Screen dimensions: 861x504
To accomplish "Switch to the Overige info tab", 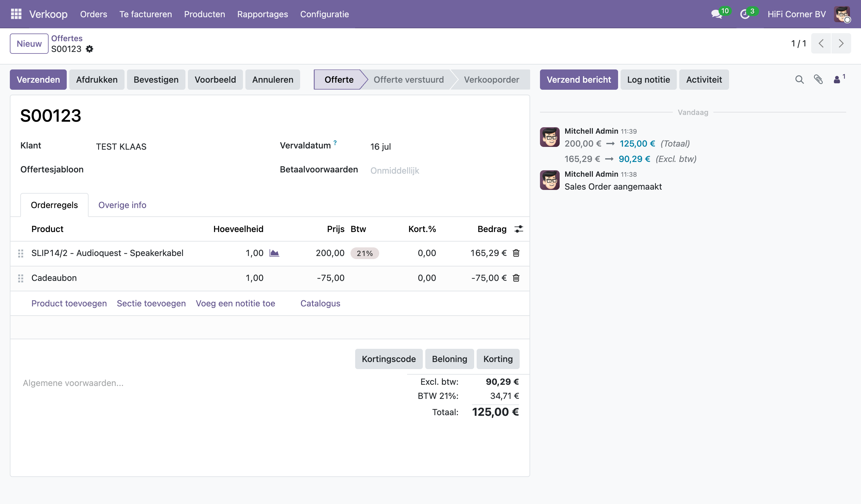I will [122, 205].
